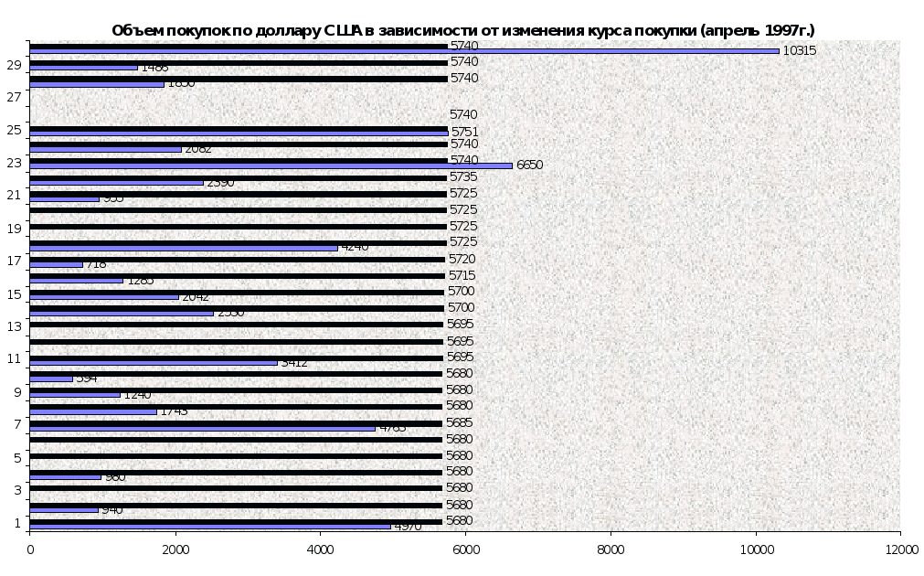Click x-axis value 2000
This screenshot has width=924, height=576.
pyautogui.click(x=175, y=550)
